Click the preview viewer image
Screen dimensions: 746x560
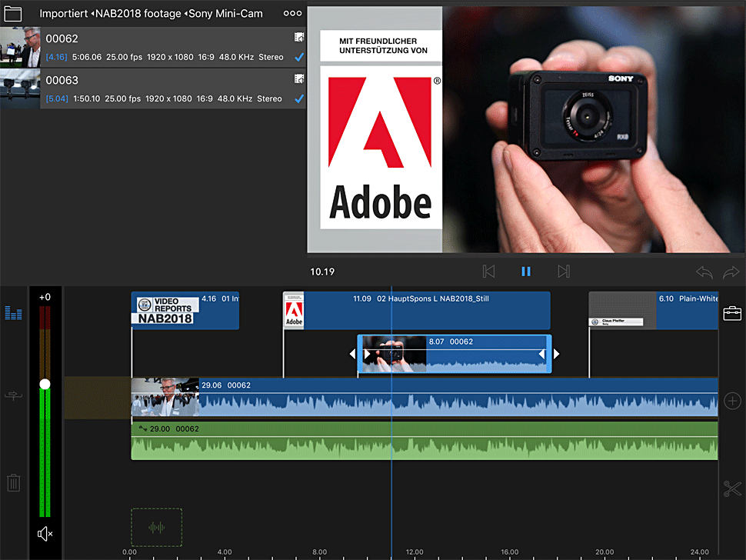[x=526, y=129]
